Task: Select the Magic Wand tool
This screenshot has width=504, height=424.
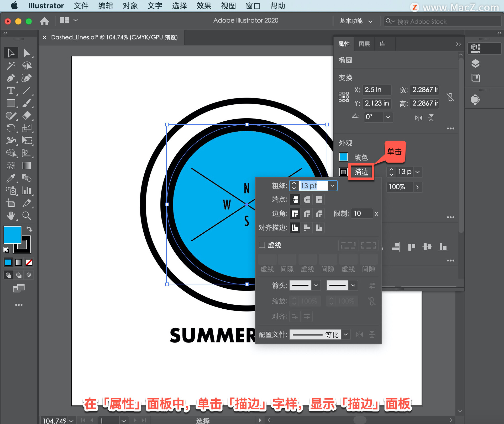Action: [x=11, y=66]
